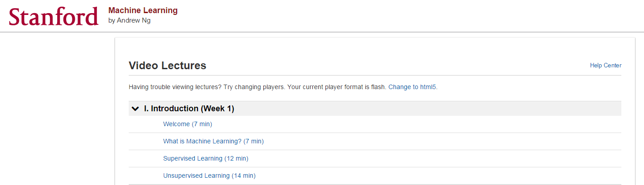Click the 'by Andrew Ng' byline
The width and height of the screenshot is (644, 185).
coord(129,20)
